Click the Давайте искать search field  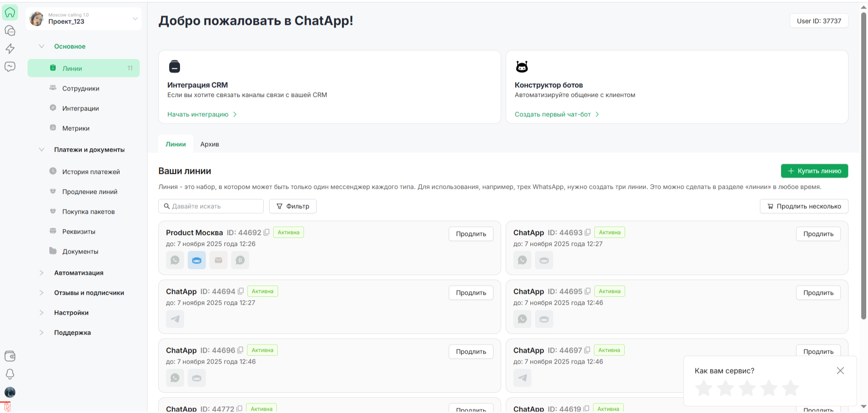(213, 206)
